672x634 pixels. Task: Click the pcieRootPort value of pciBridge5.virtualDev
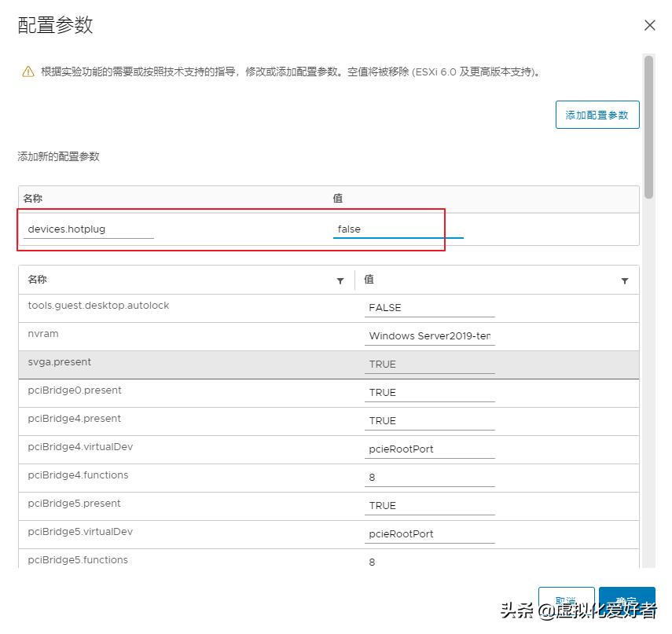tap(428, 533)
